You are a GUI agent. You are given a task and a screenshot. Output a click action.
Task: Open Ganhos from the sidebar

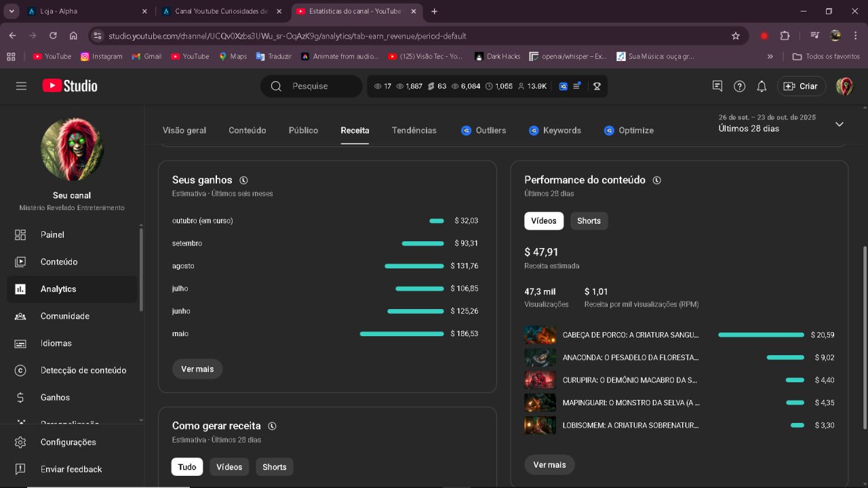tap(55, 397)
